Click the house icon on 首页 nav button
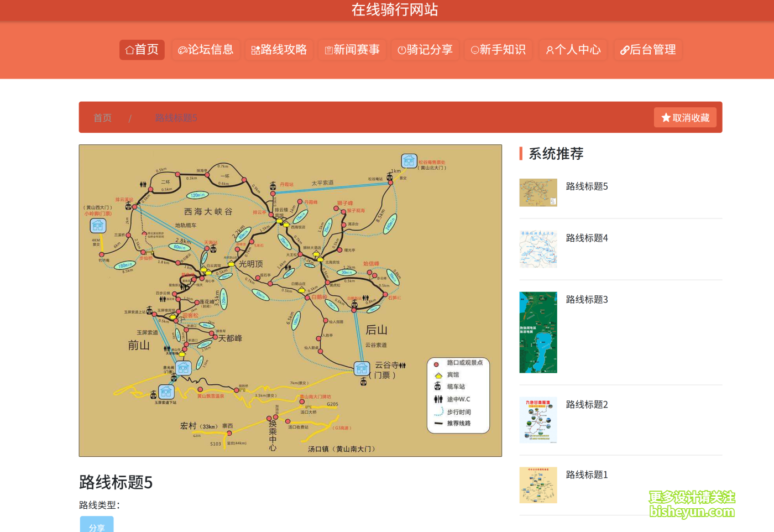The image size is (774, 532). [x=129, y=50]
